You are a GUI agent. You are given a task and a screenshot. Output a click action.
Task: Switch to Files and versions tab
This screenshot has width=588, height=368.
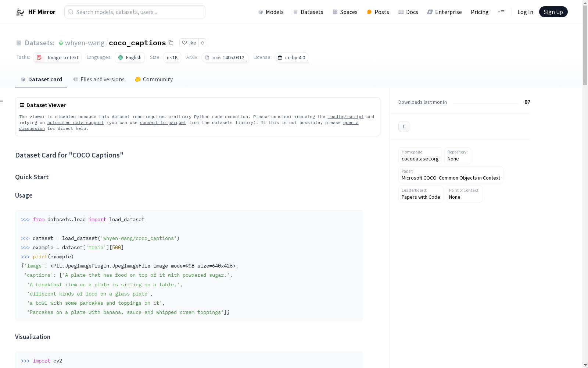(x=98, y=79)
